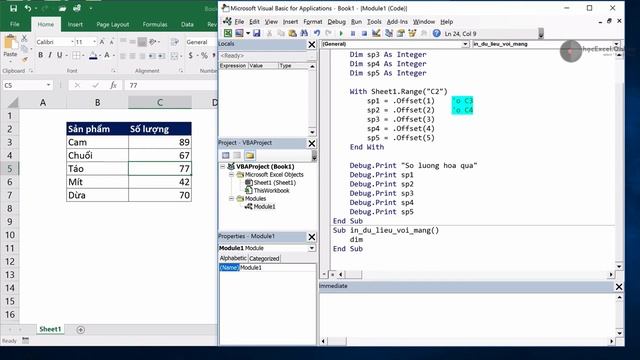Run macro with green play icon

pos(341,33)
